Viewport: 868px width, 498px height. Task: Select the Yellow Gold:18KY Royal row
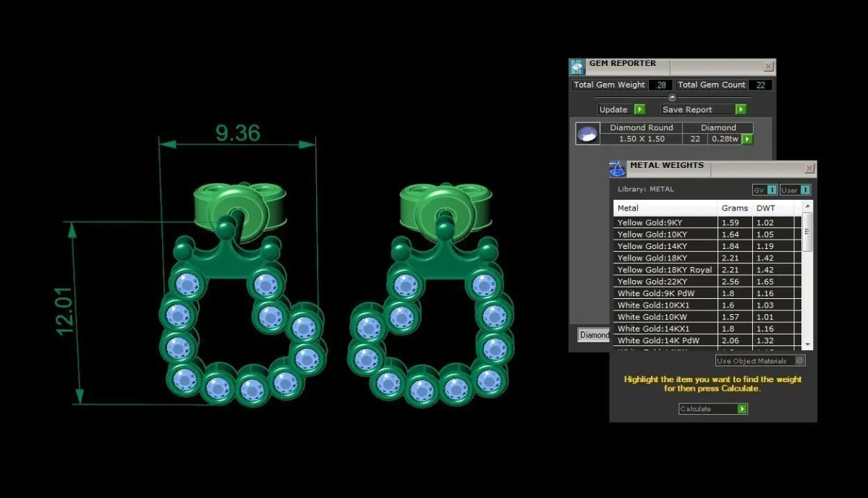pyautogui.click(x=708, y=270)
